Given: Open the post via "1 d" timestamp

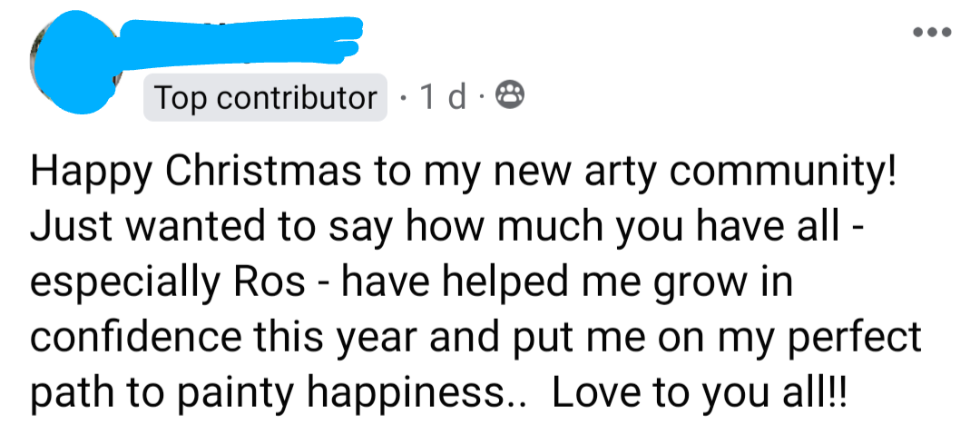Looking at the screenshot, I should tap(444, 97).
